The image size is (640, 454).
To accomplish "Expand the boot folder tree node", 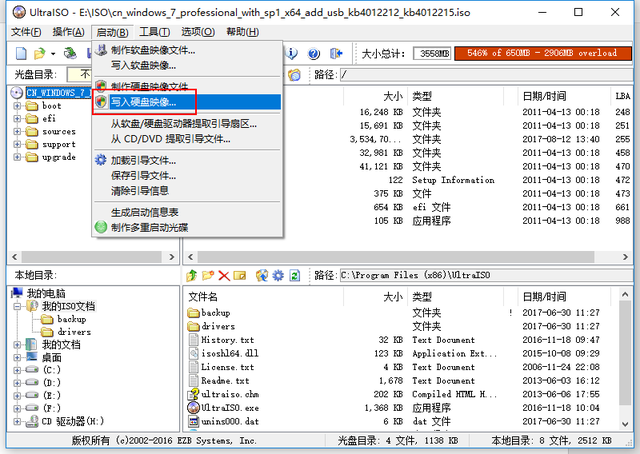I will pos(17,106).
